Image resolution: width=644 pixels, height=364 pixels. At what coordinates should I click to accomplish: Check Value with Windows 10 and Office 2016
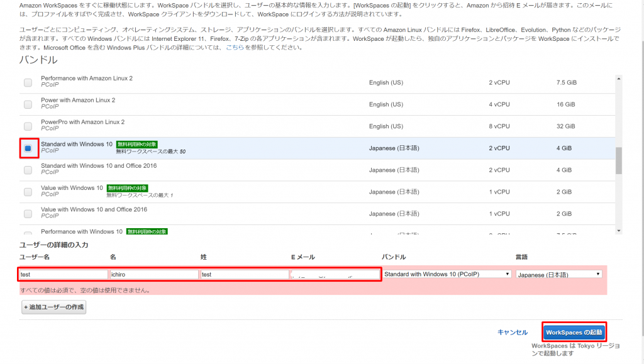click(28, 214)
